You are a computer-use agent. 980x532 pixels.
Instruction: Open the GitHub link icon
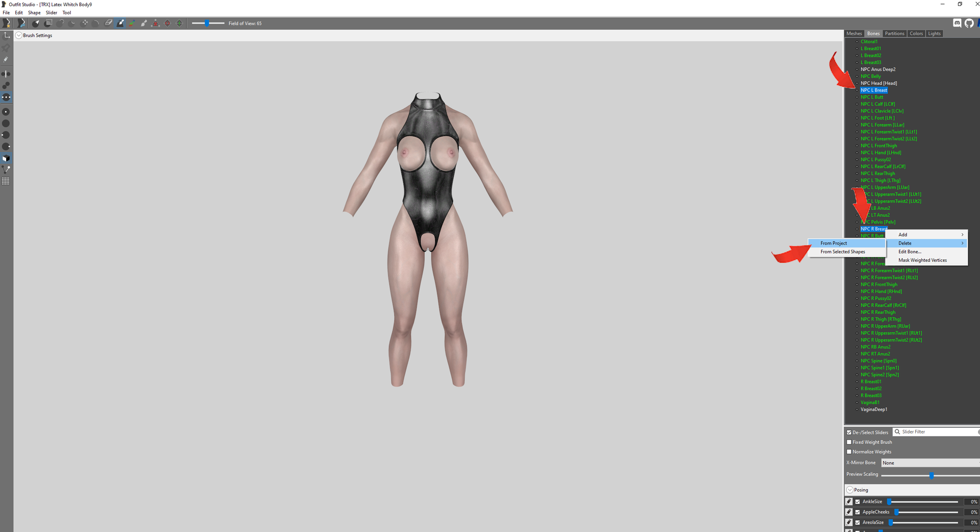click(x=969, y=23)
